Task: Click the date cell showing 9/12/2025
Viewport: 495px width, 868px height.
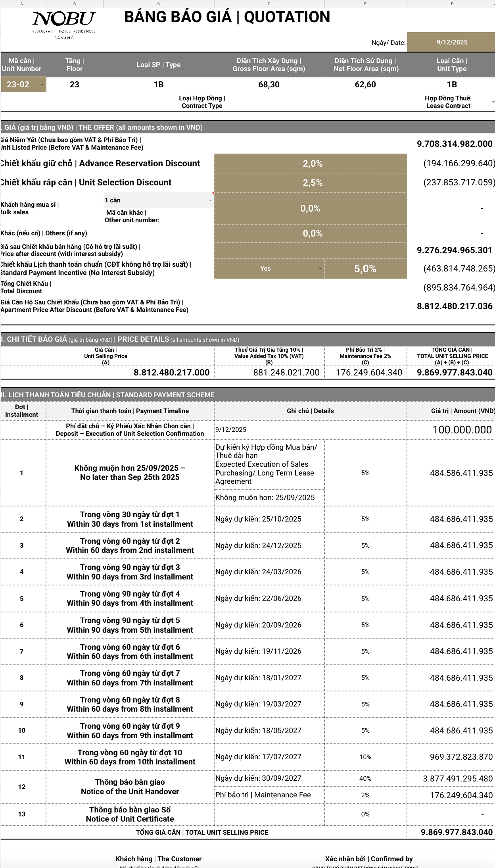Action: 451,42
